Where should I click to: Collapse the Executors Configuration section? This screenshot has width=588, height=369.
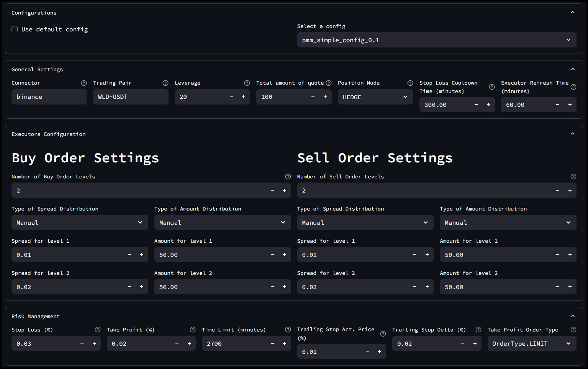(x=573, y=134)
